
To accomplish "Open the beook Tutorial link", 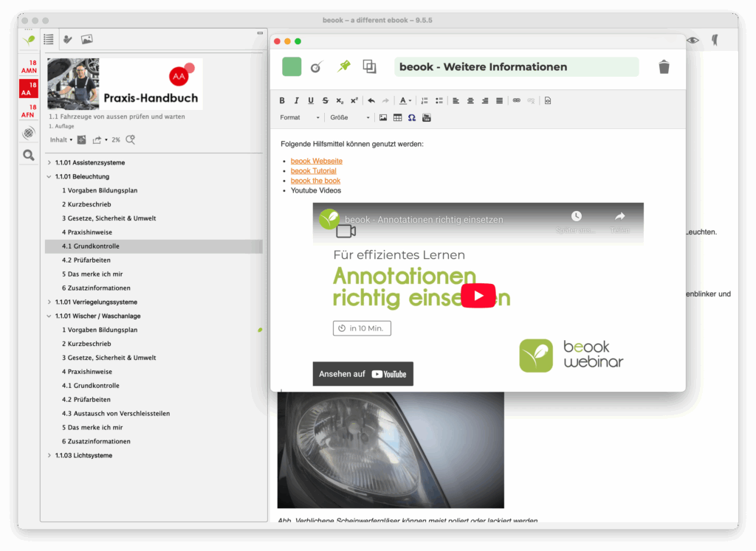I will point(313,171).
